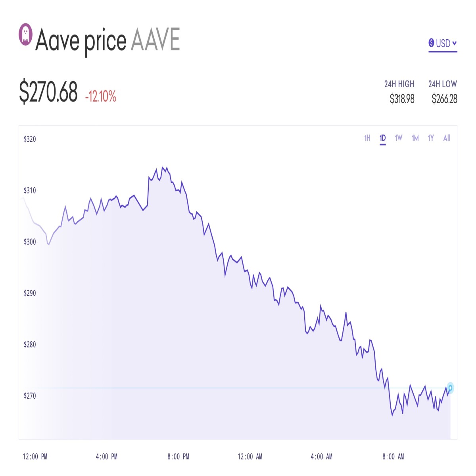476x476 pixels.
Task: Click the $270.68 current price
Action: (48, 92)
